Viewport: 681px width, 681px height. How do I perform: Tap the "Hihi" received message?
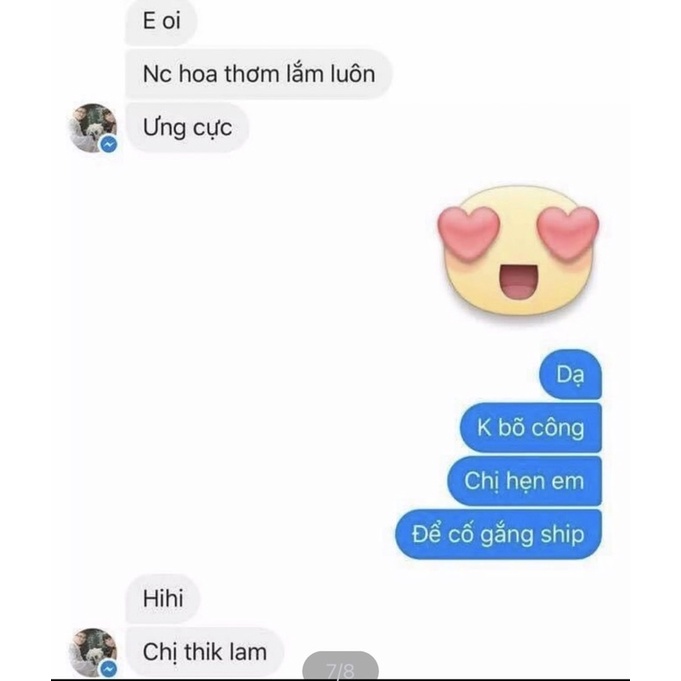pyautogui.click(x=163, y=599)
